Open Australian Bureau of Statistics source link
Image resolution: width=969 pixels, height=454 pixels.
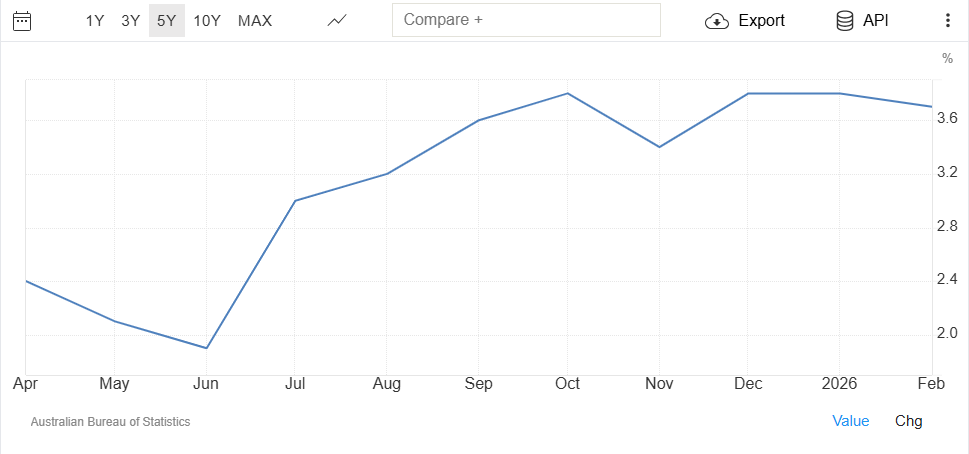pos(110,422)
